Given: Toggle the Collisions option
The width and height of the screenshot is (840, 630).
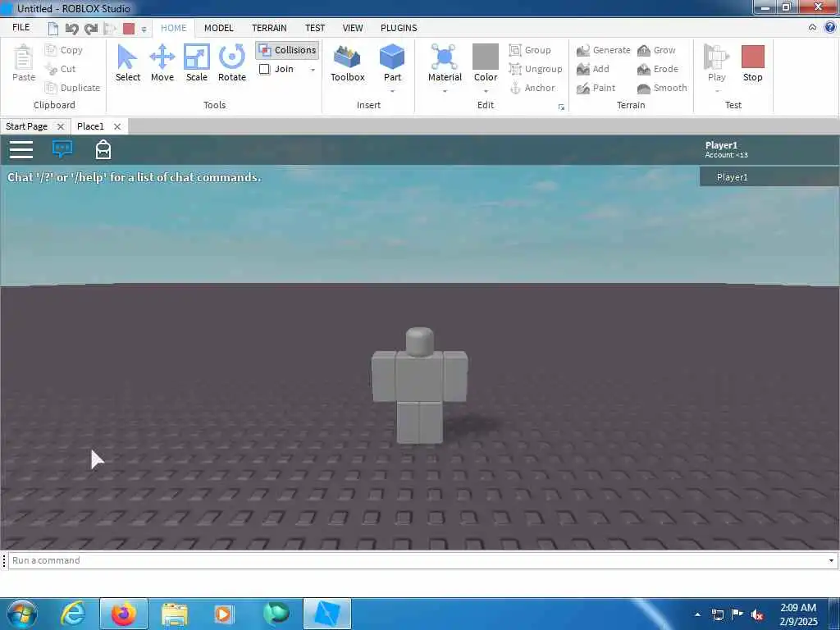Looking at the screenshot, I should (x=287, y=50).
